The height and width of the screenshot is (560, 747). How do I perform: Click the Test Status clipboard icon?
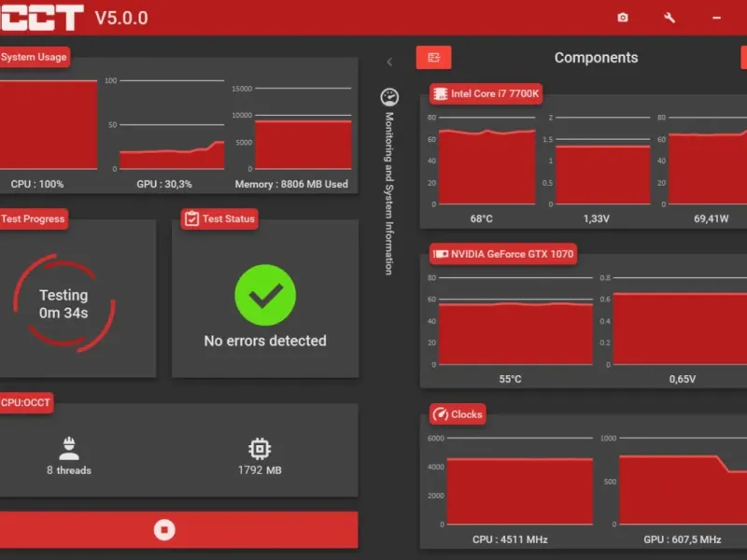click(x=191, y=218)
